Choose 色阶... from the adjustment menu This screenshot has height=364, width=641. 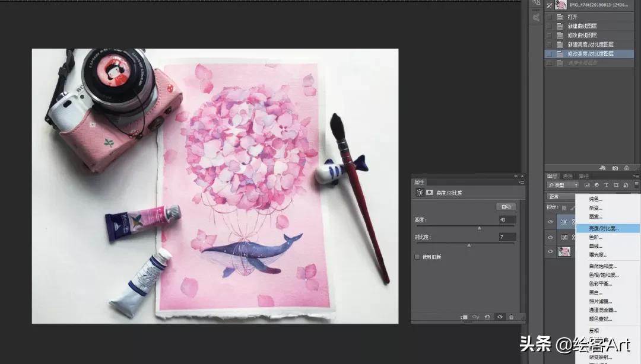pos(595,237)
